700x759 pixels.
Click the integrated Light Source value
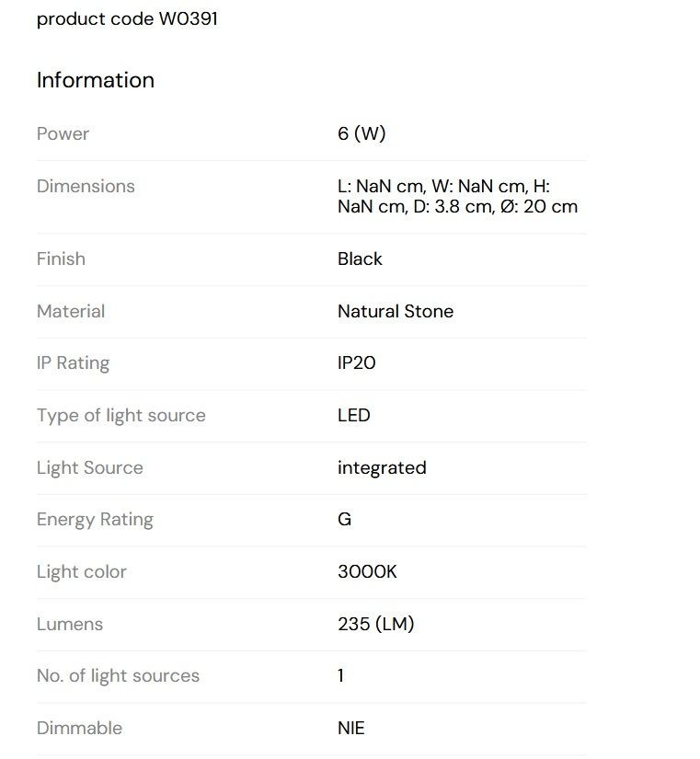coord(382,468)
